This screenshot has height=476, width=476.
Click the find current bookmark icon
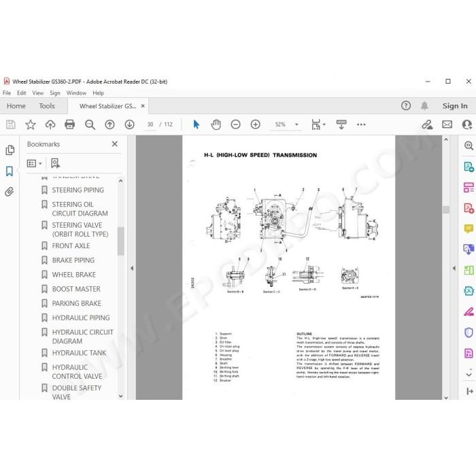[55, 163]
